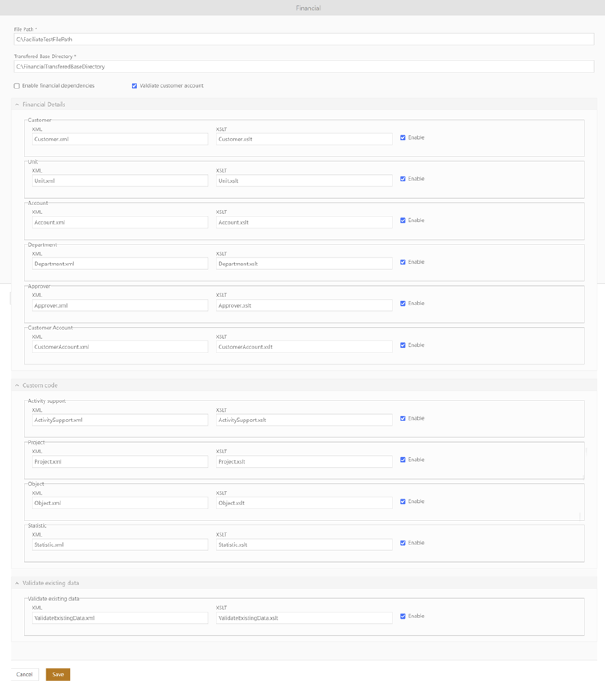The height and width of the screenshot is (685, 605).
Task: Toggle Enable checkbox for Customer
Action: (x=403, y=138)
